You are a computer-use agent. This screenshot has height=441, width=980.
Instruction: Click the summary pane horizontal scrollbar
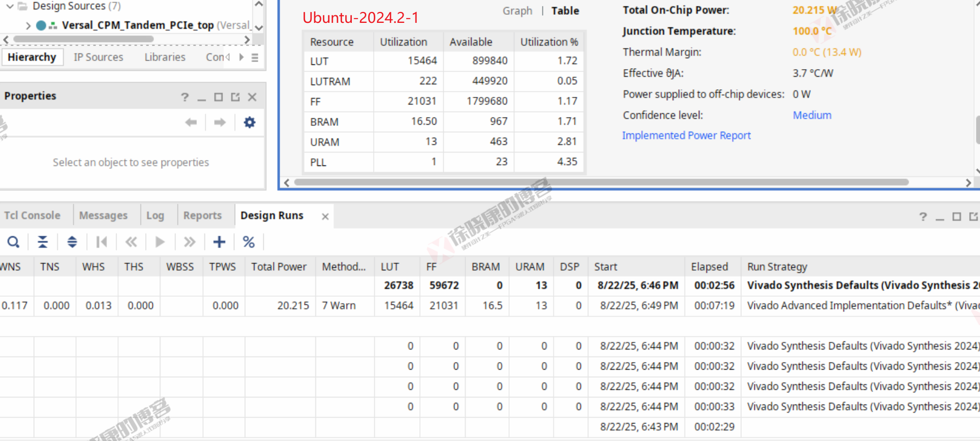(601, 182)
